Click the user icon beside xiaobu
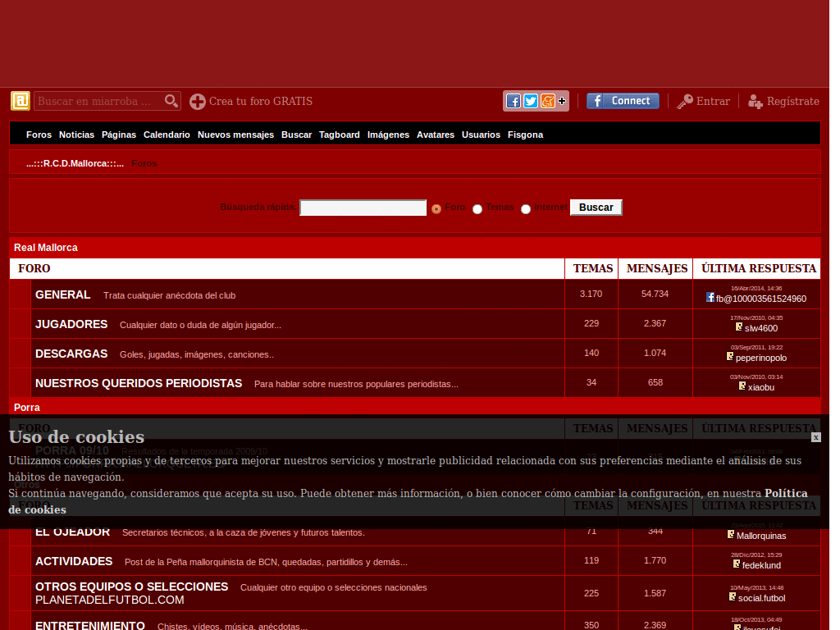840x630 pixels. tap(742, 386)
